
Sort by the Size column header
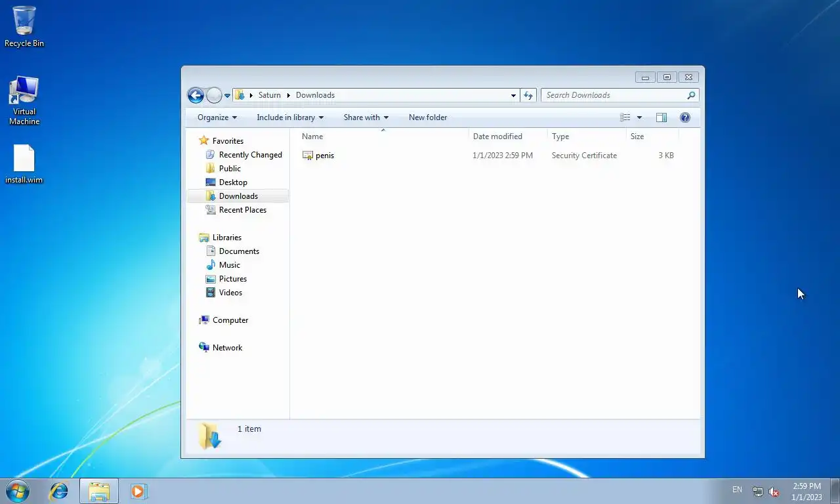pos(652,136)
